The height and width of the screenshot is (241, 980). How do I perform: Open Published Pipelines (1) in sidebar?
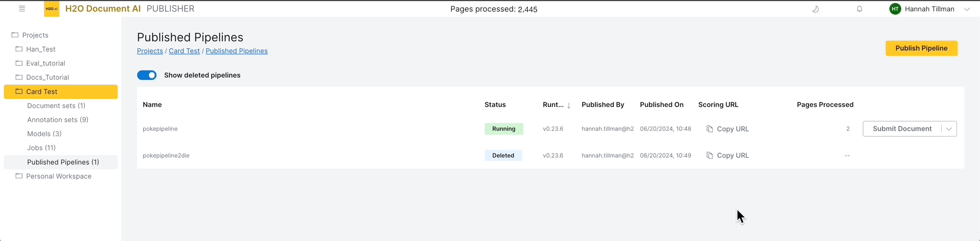coord(60,162)
